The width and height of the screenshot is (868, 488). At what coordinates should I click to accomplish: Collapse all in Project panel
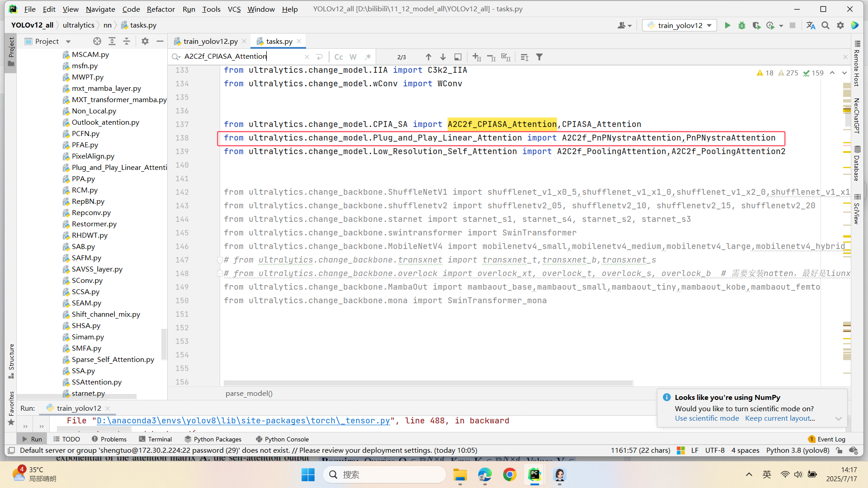[127, 41]
